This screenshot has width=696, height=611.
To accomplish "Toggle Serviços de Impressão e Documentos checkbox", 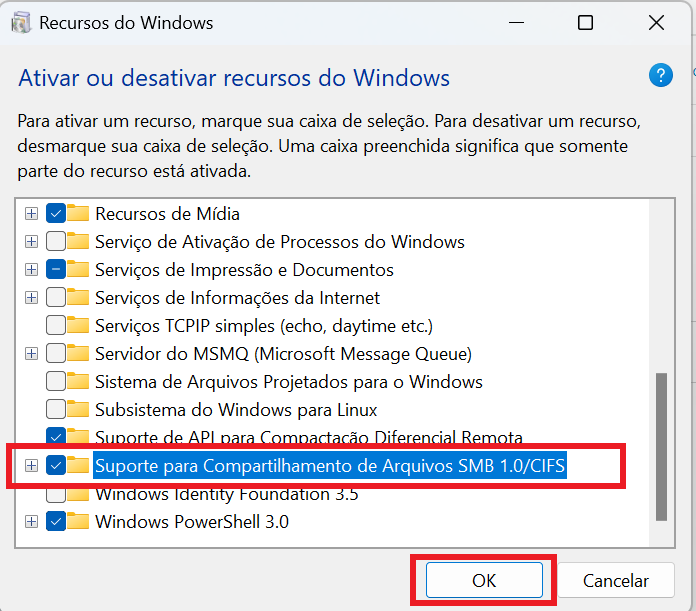I will tap(56, 269).
